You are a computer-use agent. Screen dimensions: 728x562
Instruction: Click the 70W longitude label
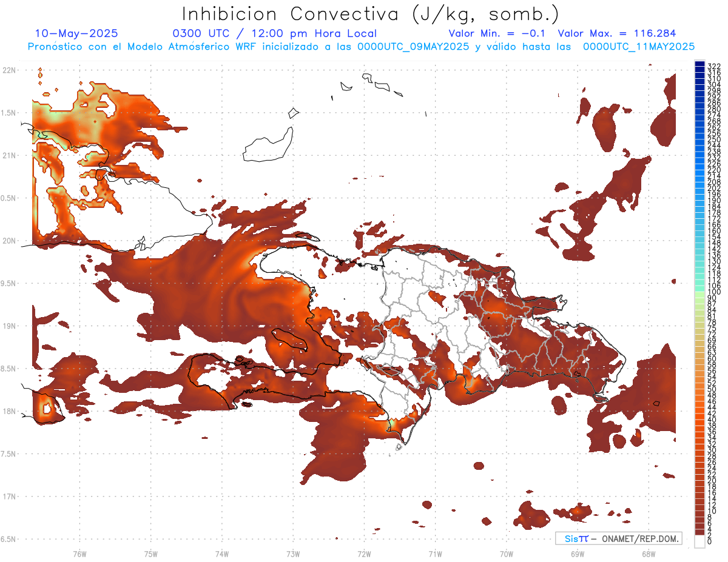click(x=506, y=554)
